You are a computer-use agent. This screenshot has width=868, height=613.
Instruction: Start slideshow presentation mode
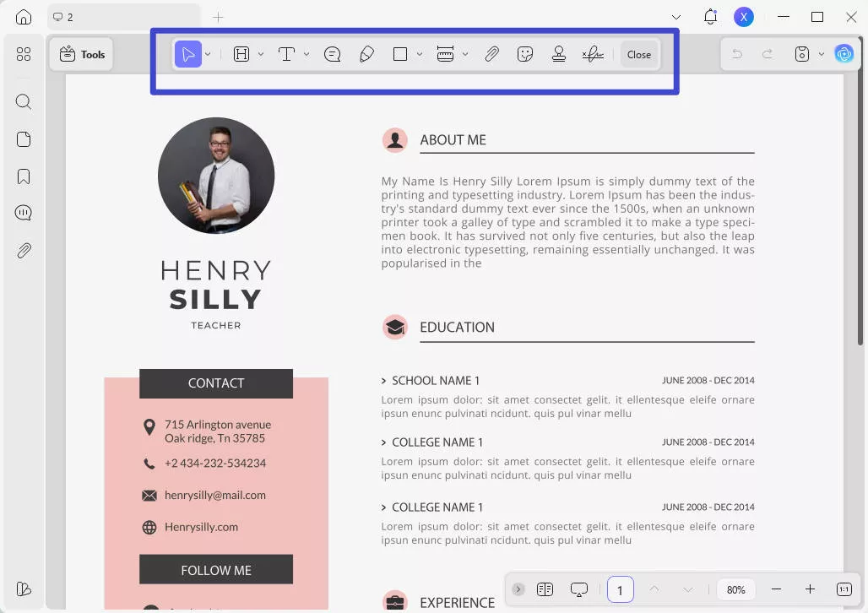coord(579,589)
